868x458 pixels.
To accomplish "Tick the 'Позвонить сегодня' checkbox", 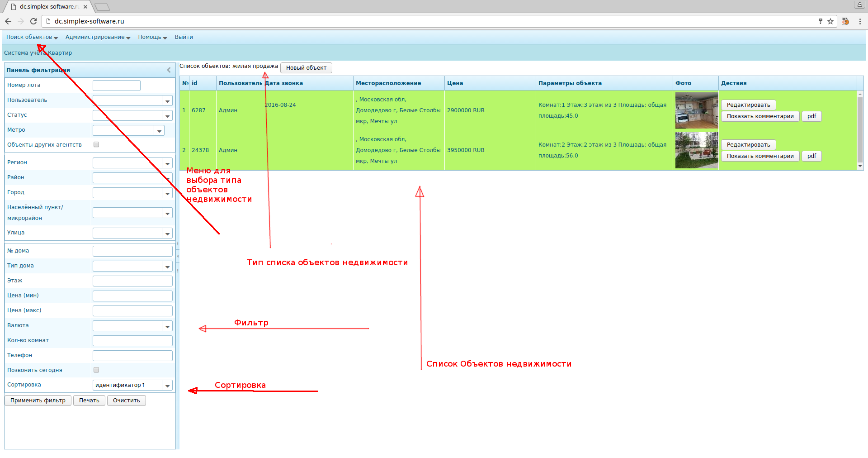I will 96,370.
